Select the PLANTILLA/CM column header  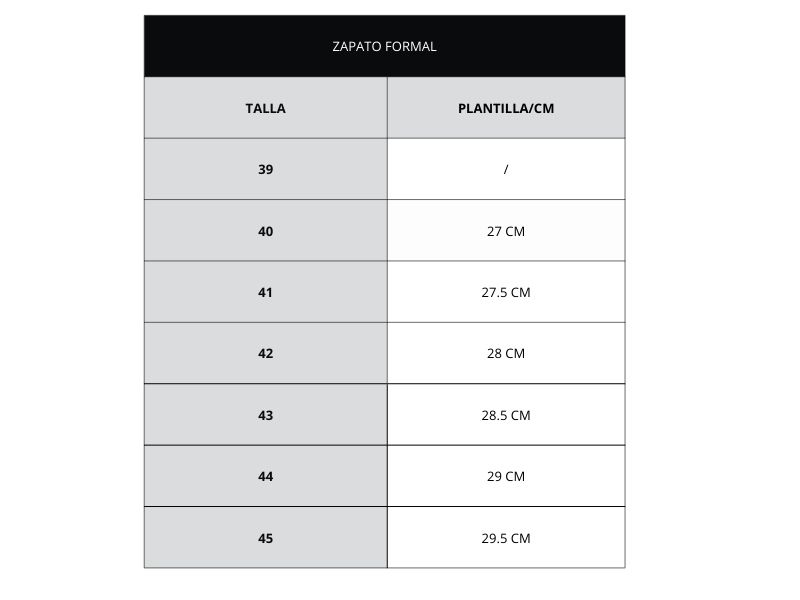[x=506, y=108]
